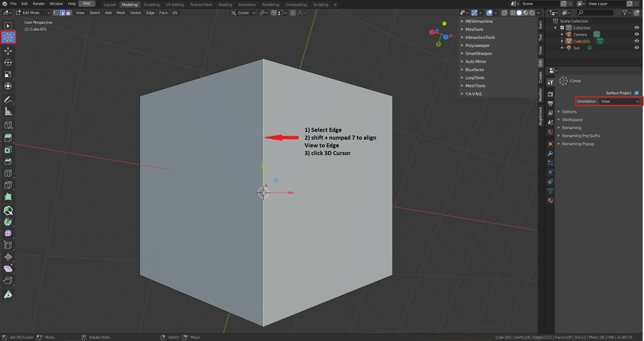
Task: Toggle visibility of the Sun light
Action: pyautogui.click(x=637, y=48)
